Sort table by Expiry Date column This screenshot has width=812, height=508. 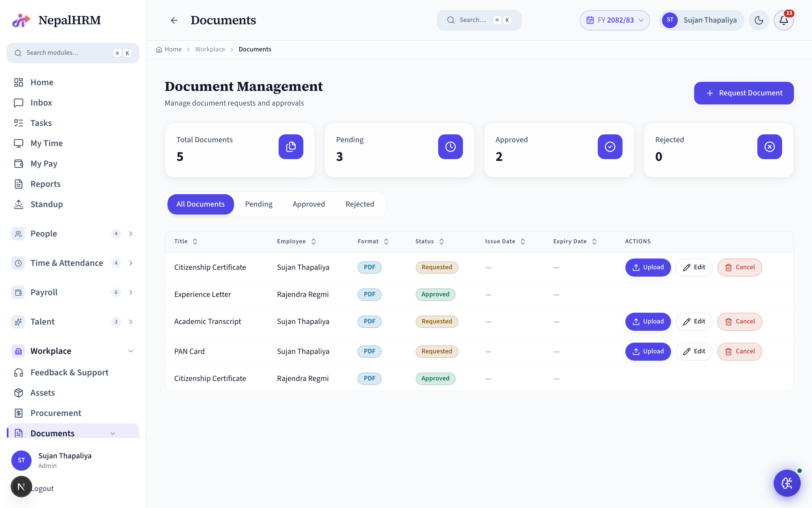click(x=575, y=241)
